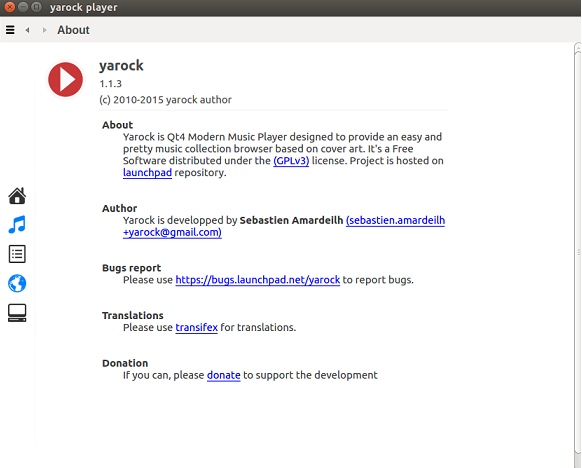Maximize the yarock player window
Viewport: 582px width, 468px height.
tap(36, 7)
